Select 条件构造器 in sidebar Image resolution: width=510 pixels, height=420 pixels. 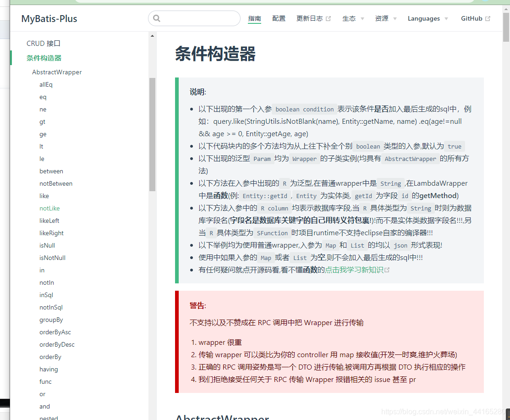point(44,58)
